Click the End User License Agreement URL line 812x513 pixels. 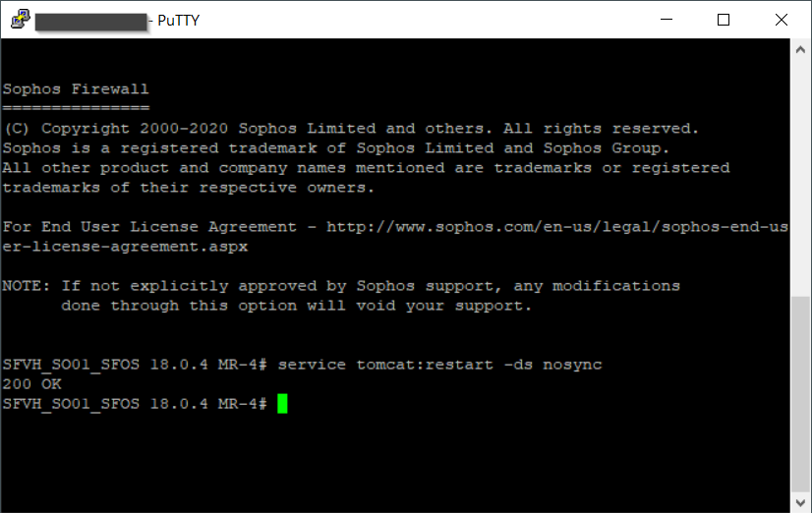coord(395,227)
